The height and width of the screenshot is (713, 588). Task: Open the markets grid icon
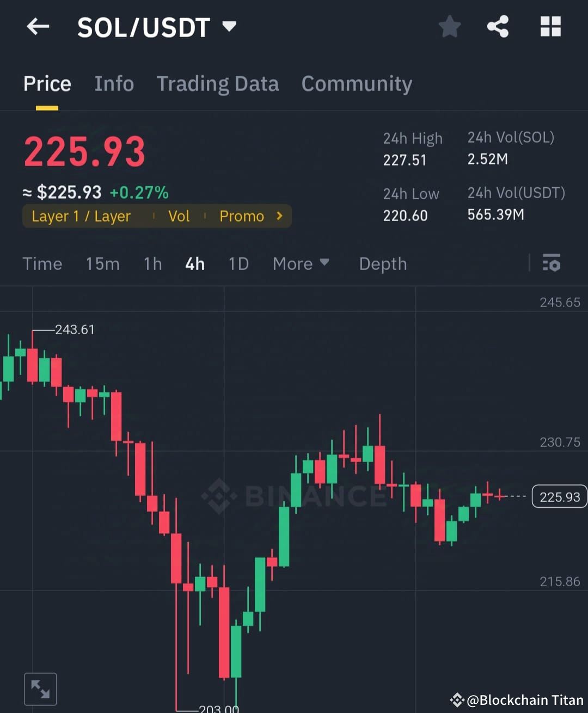coord(550,26)
